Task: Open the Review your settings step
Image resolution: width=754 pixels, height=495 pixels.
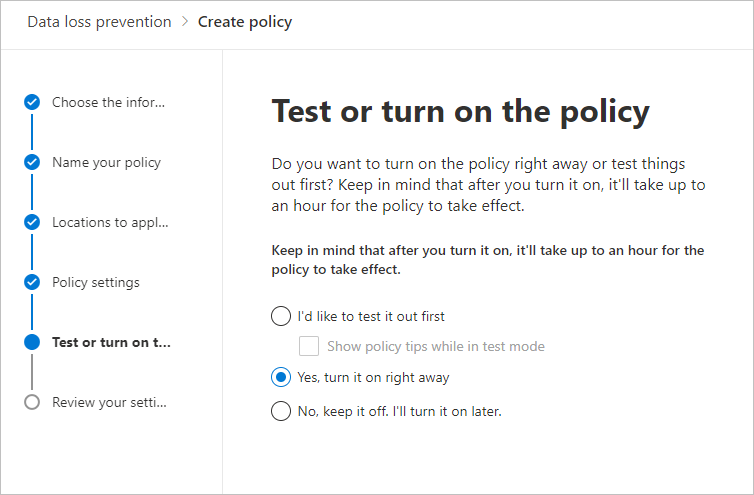Action: pos(109,402)
